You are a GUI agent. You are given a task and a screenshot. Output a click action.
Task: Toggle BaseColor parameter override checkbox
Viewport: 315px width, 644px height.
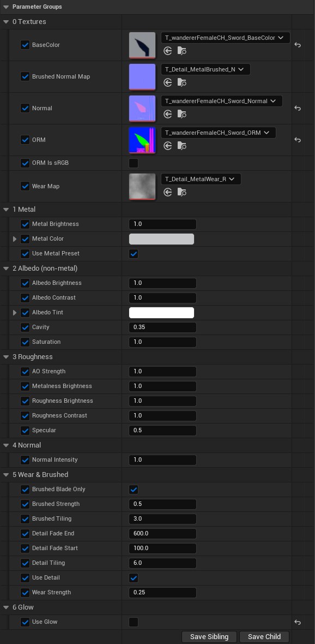pyautogui.click(x=25, y=45)
